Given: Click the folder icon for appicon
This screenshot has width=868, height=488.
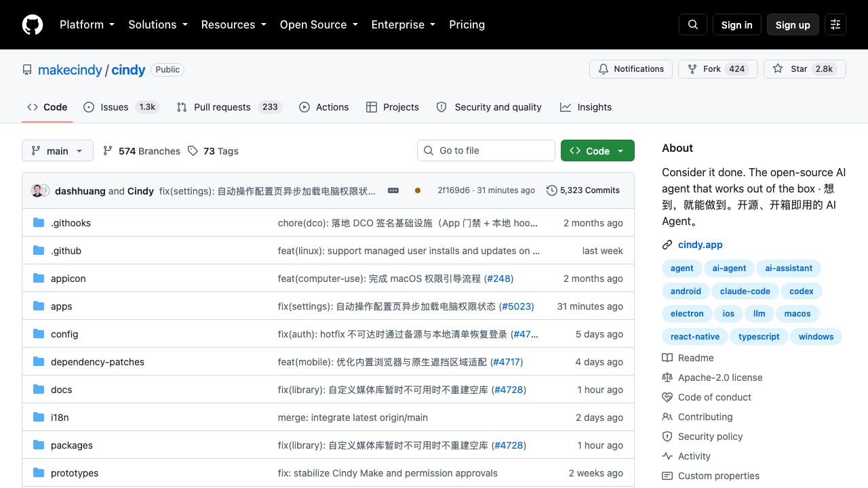Looking at the screenshot, I should (39, 279).
